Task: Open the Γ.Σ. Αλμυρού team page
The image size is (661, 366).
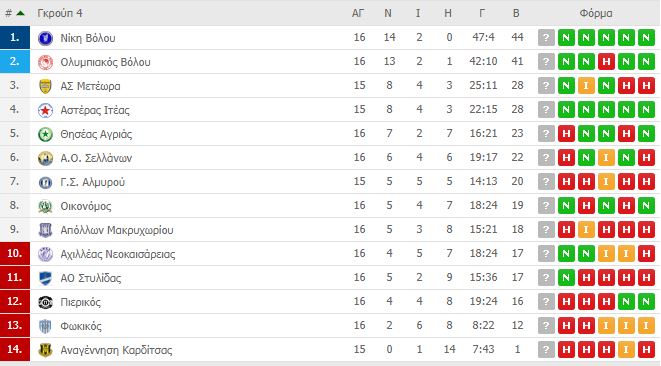Action: pyautogui.click(x=93, y=182)
